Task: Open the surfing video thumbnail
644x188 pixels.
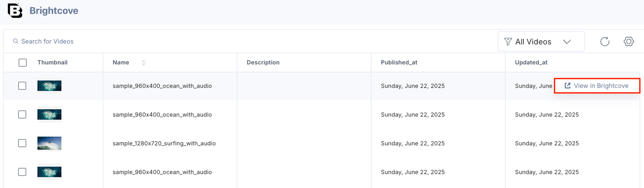Action: (x=49, y=143)
